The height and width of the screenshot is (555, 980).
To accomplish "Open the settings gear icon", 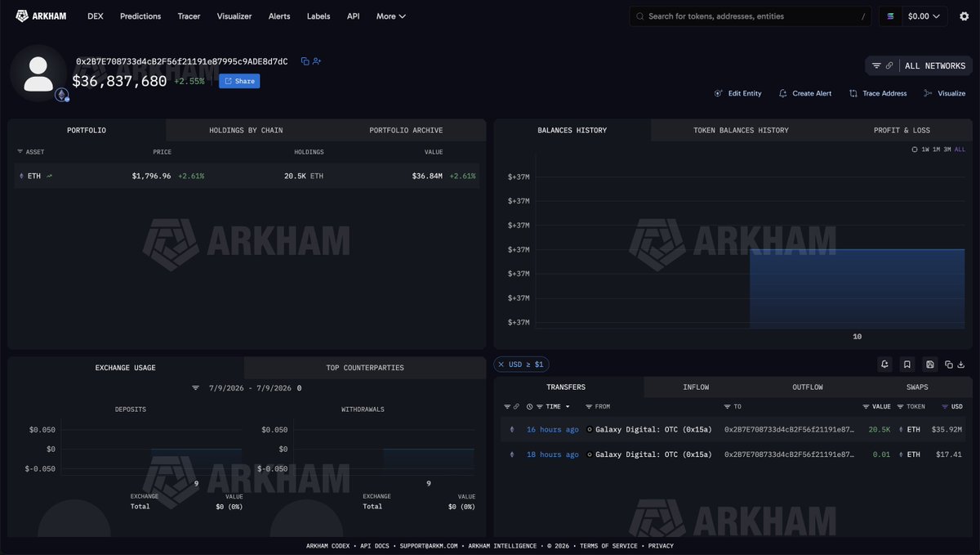I will 964,16.
